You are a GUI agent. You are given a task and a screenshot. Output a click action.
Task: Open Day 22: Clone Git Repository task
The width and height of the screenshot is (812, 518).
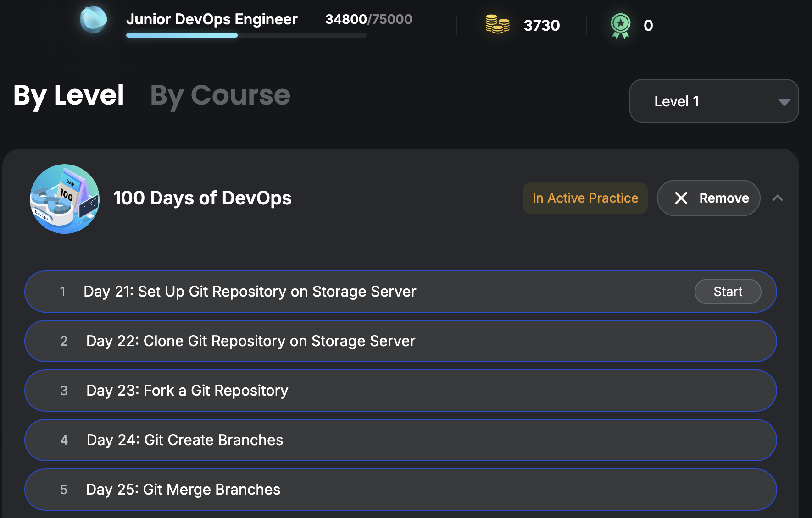250,341
